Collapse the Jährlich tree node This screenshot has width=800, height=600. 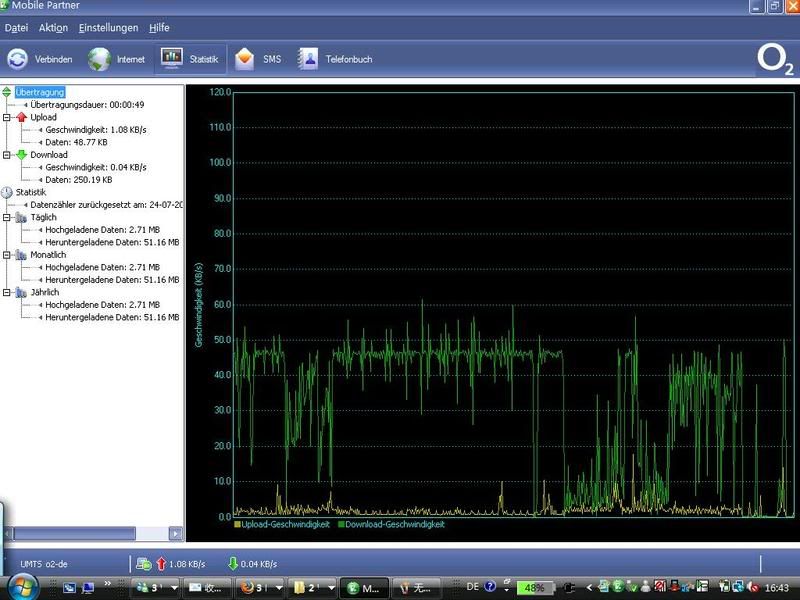point(7,292)
